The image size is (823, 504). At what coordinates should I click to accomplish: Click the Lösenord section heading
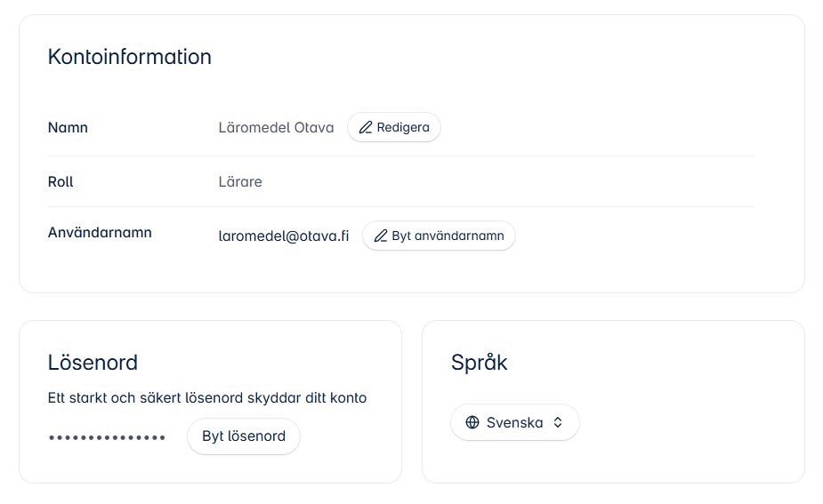(x=93, y=363)
